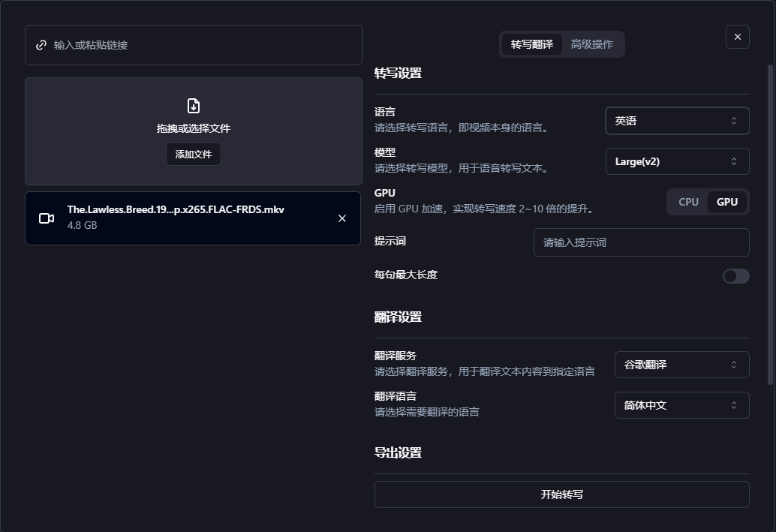Click the video camera icon on the MKV file
Screen dimensions: 776x532
tap(47, 218)
